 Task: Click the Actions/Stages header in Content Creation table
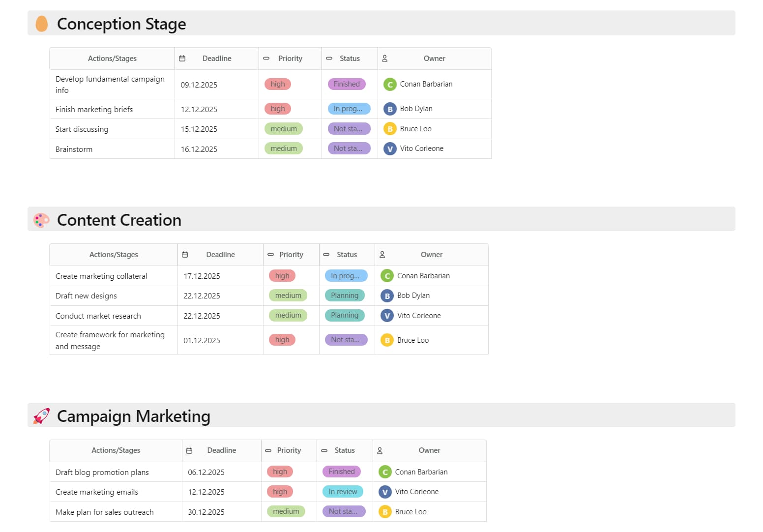tap(113, 255)
